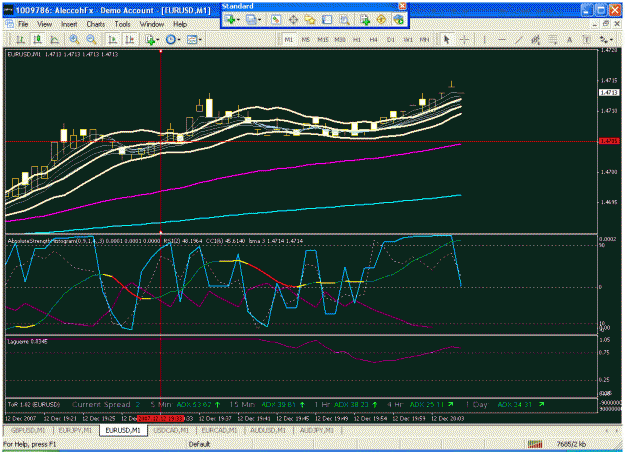Expand the New Chart dropdown arrow
The image size is (625, 452).
pos(238,20)
